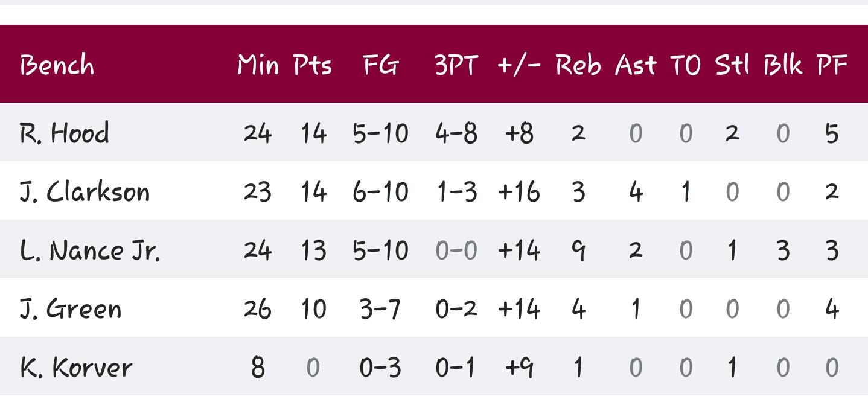Select the TO column header
Viewport: 868px width, 408px height.
(x=685, y=65)
